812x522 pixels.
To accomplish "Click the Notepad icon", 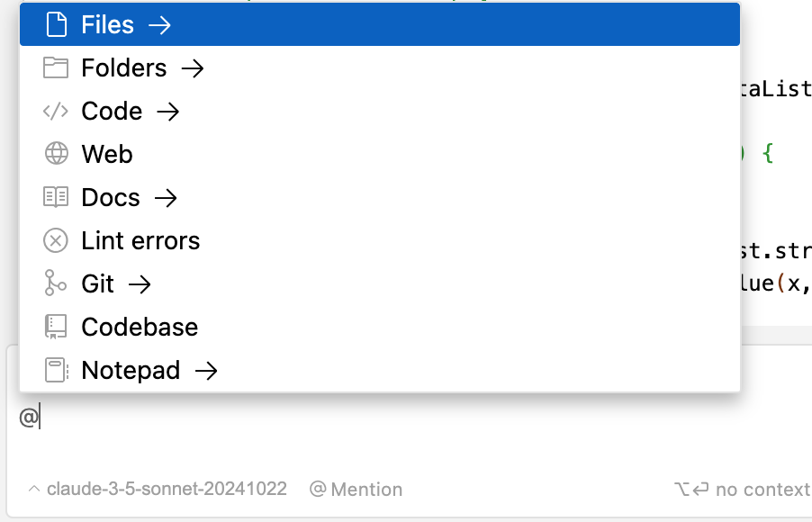I will [x=57, y=370].
